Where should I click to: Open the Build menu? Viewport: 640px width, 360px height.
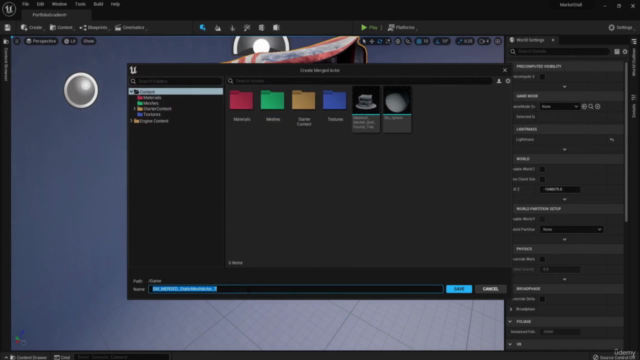98,4
